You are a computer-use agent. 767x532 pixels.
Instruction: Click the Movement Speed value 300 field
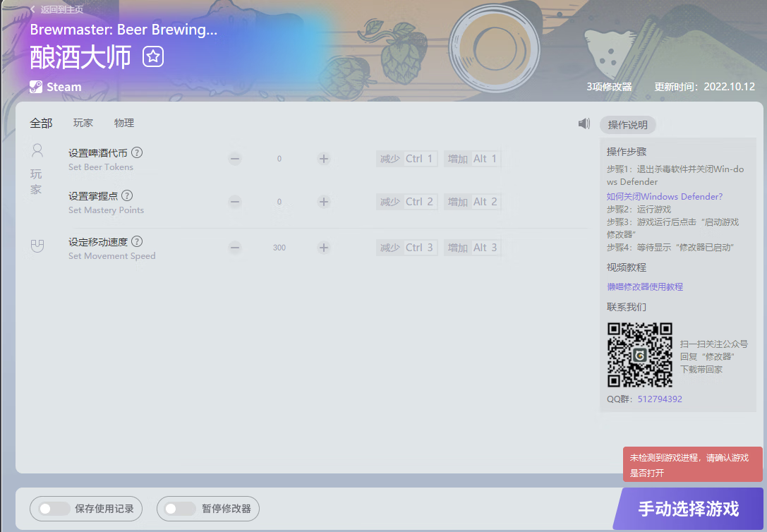tap(279, 248)
